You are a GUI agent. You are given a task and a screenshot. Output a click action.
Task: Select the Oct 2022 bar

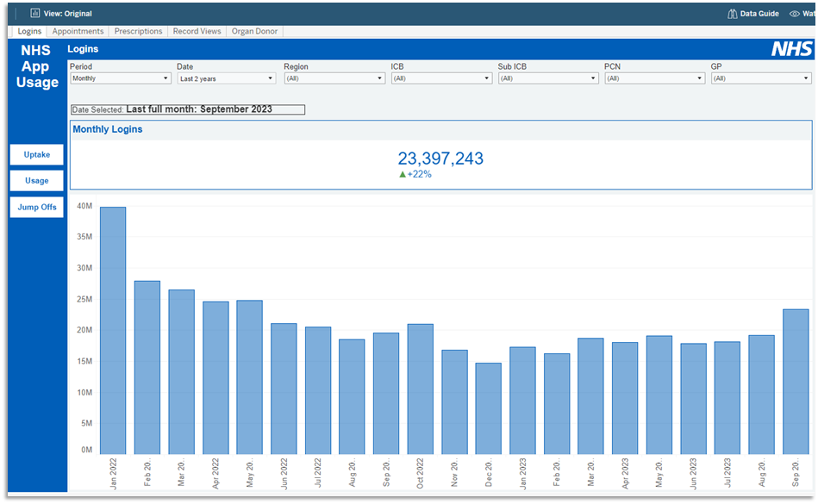[420, 389]
